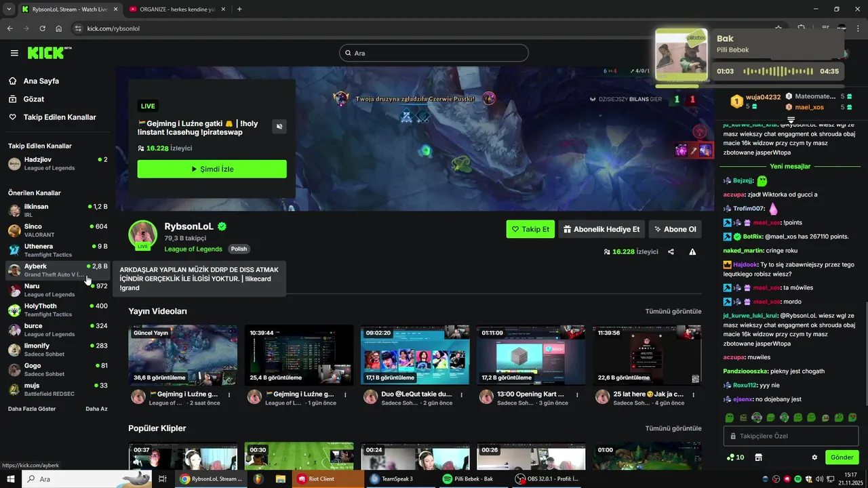This screenshot has height=488, width=868.
Task: Open recommended channel ilkinsan
Action: [x=58, y=210]
